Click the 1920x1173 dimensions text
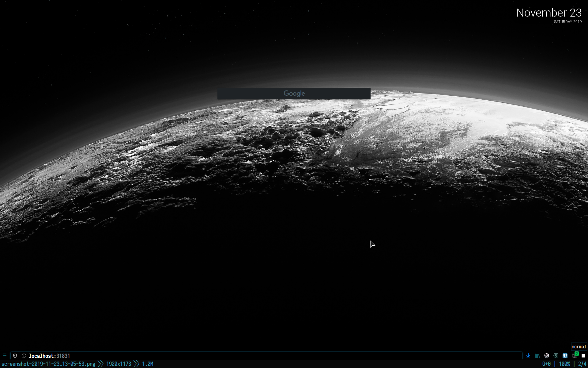 (119, 364)
